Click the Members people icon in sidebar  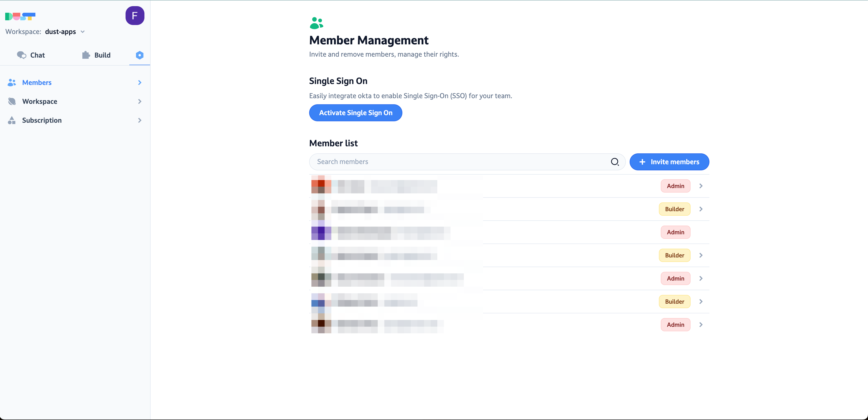(x=12, y=83)
